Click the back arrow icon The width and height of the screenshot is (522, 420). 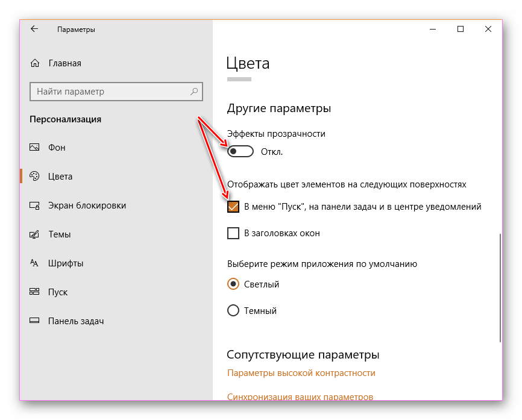click(34, 29)
